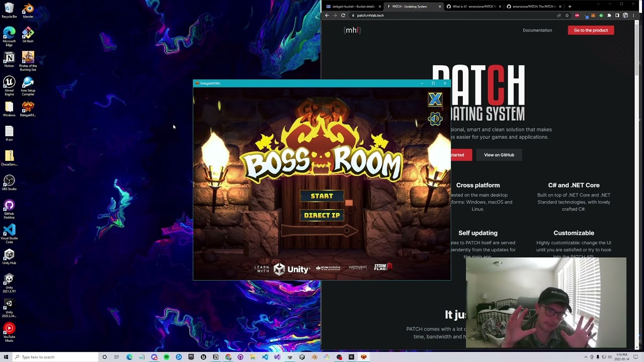Screen dimensions: 644x362
Task: Open the gear settings icon in Boss Room
Action: click(435, 119)
